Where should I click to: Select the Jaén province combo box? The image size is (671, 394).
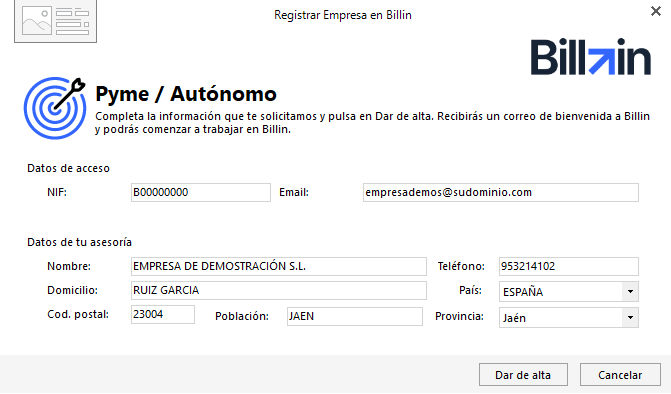[x=569, y=318]
